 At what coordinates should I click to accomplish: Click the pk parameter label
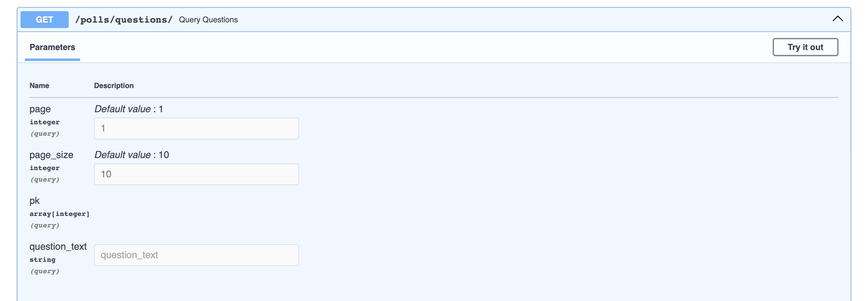[x=34, y=200]
